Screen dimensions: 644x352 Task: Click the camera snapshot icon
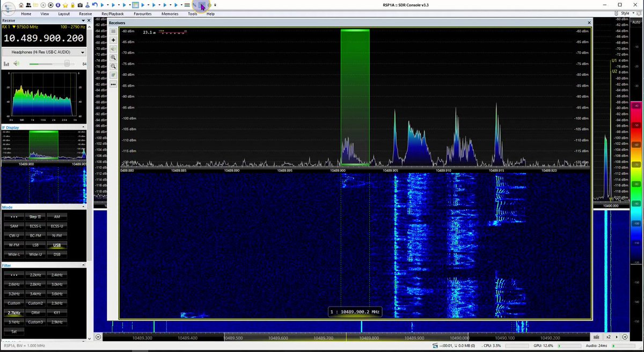pyautogui.click(x=80, y=5)
